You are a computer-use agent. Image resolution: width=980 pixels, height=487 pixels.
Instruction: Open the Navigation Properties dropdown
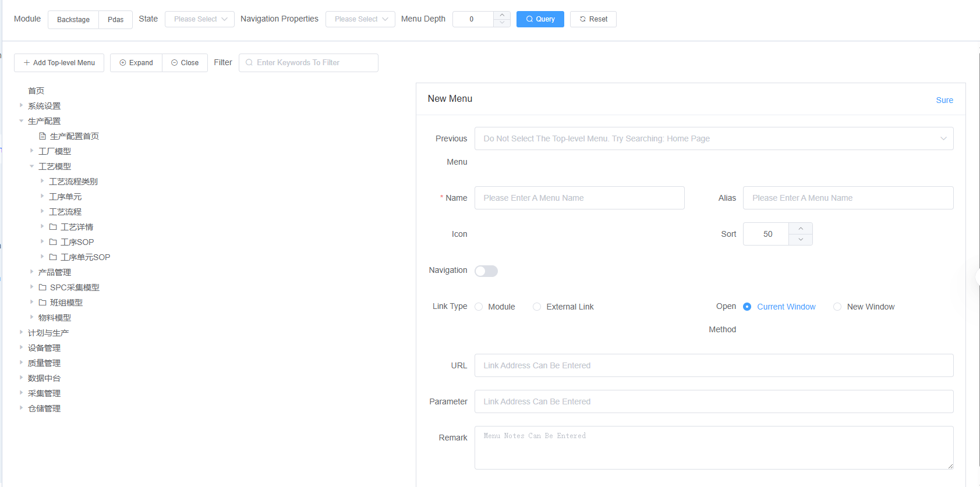pyautogui.click(x=360, y=19)
